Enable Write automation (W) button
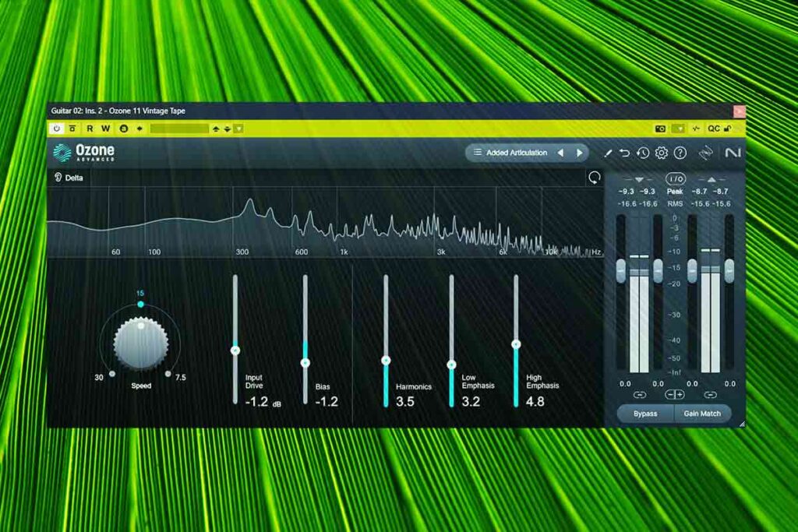Image resolution: width=798 pixels, height=532 pixels. point(105,129)
